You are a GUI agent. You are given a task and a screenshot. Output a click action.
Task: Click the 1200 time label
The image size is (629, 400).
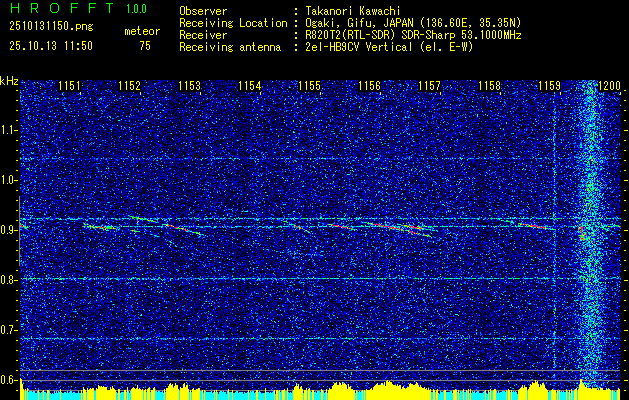pos(609,85)
